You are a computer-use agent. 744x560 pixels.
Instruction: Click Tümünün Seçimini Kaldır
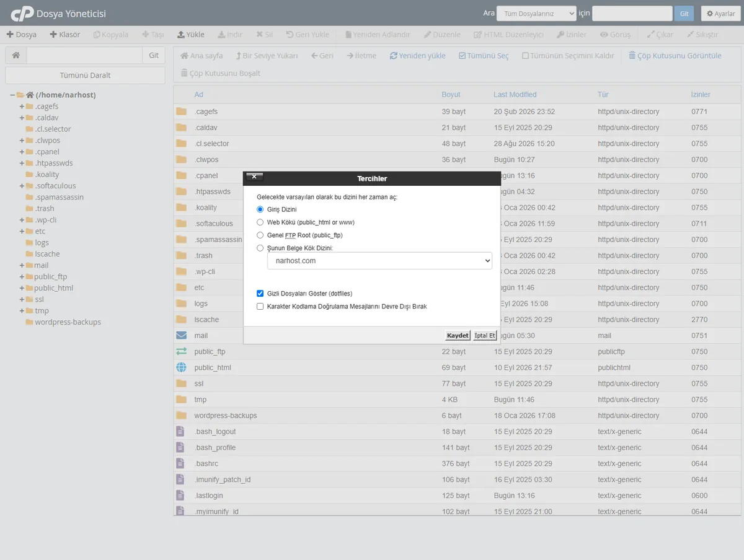coord(568,56)
